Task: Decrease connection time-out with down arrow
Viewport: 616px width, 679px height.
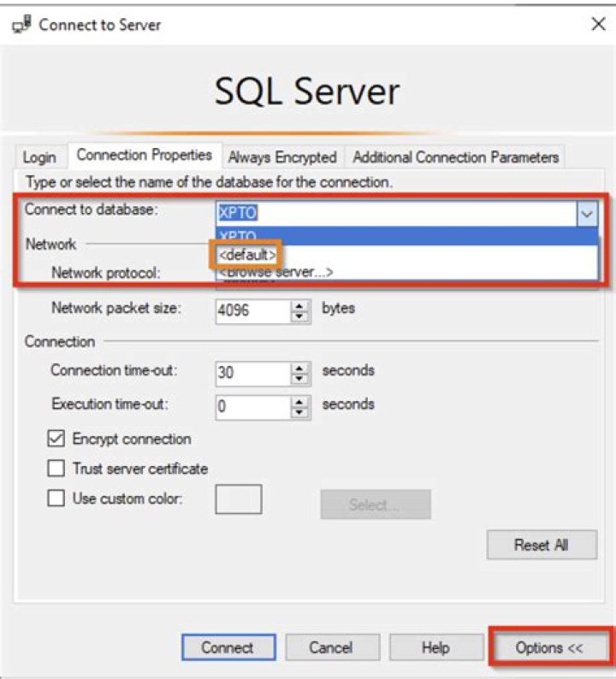Action: (299, 379)
